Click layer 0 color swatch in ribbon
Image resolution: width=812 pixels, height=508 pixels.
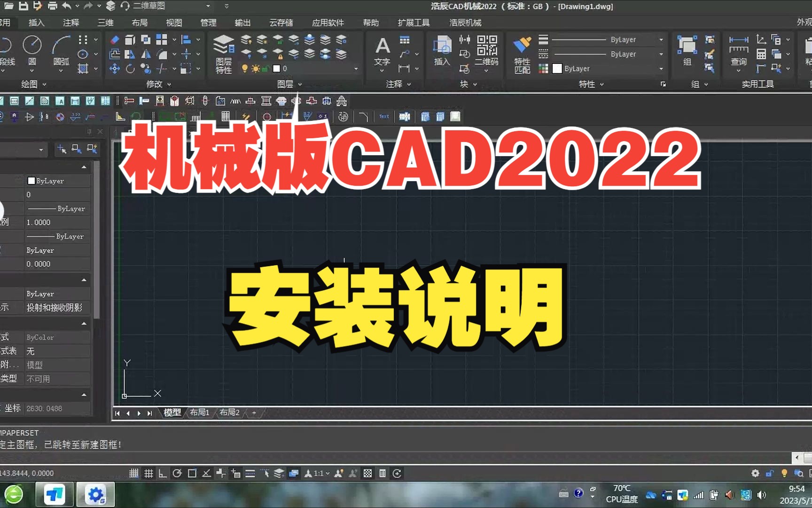[276, 69]
